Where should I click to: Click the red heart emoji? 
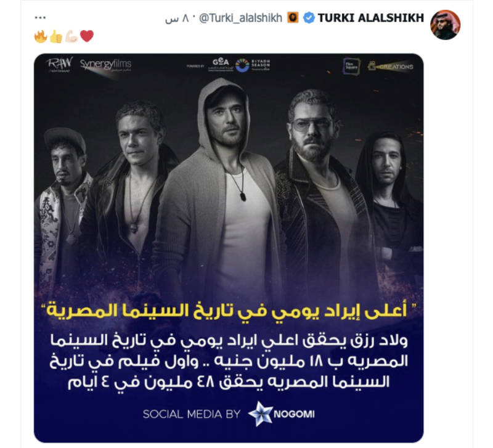(87, 36)
